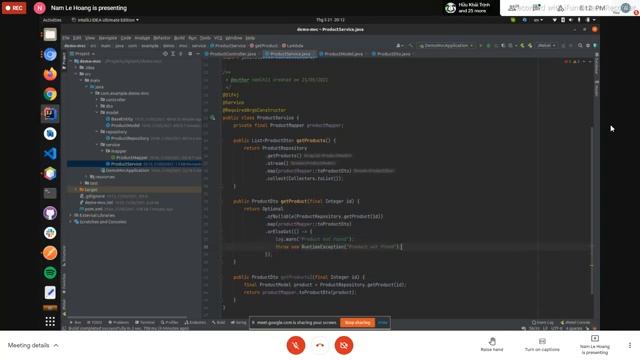Open Project panel settings gear

(x=190, y=54)
